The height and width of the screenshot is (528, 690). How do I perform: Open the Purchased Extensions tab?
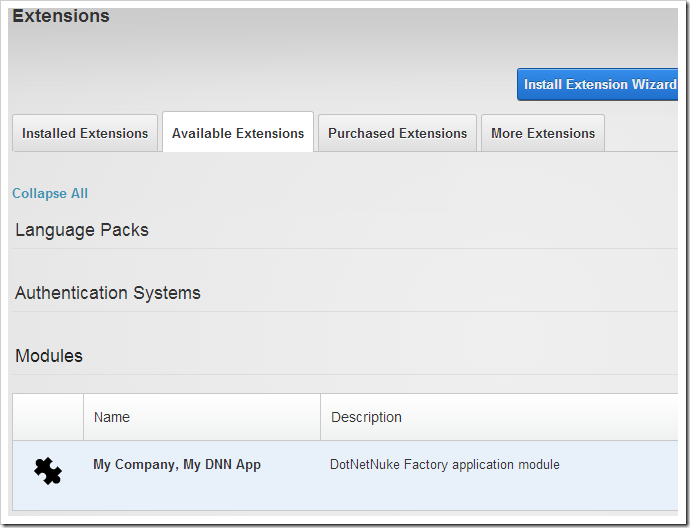point(397,133)
